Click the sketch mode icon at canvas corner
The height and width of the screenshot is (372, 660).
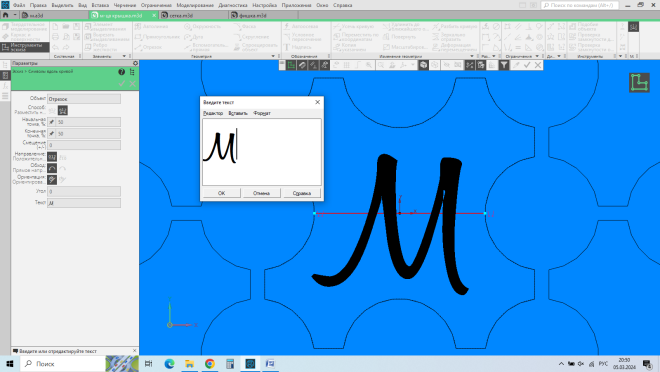[639, 82]
